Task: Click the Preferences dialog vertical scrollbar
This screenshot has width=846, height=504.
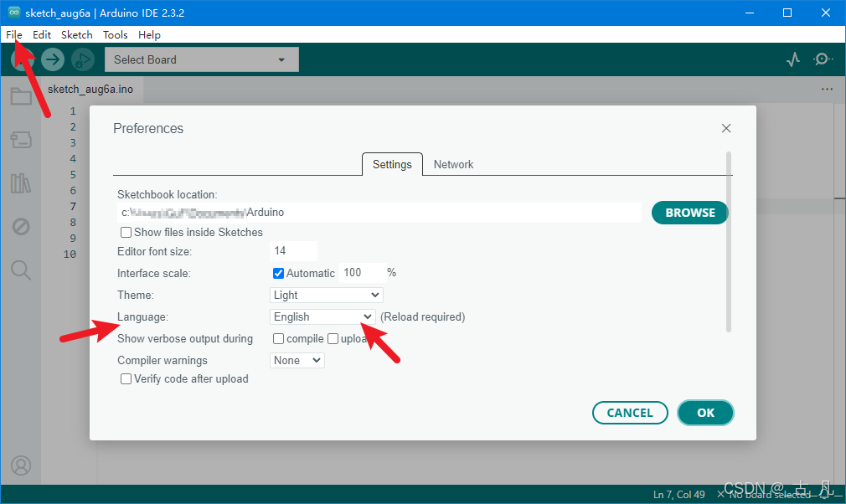Action: pos(729,243)
